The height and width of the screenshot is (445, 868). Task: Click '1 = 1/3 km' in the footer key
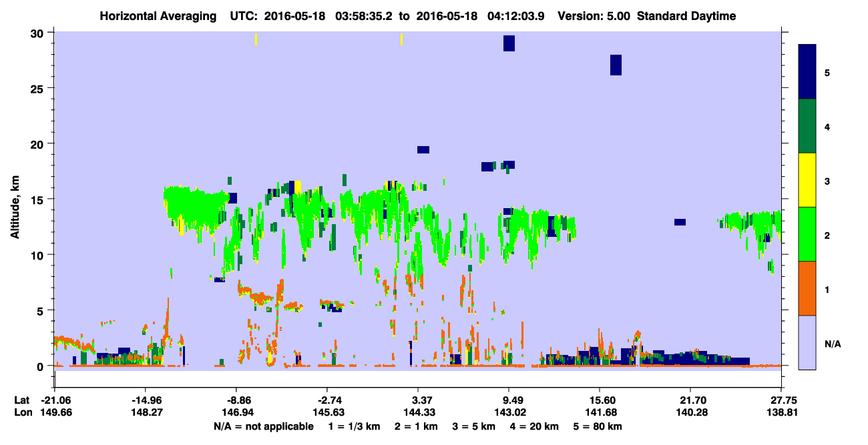click(353, 426)
